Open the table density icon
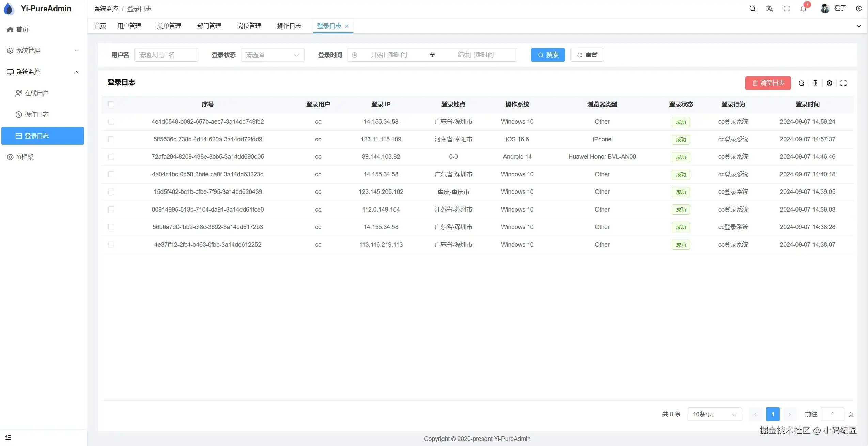 815,83
